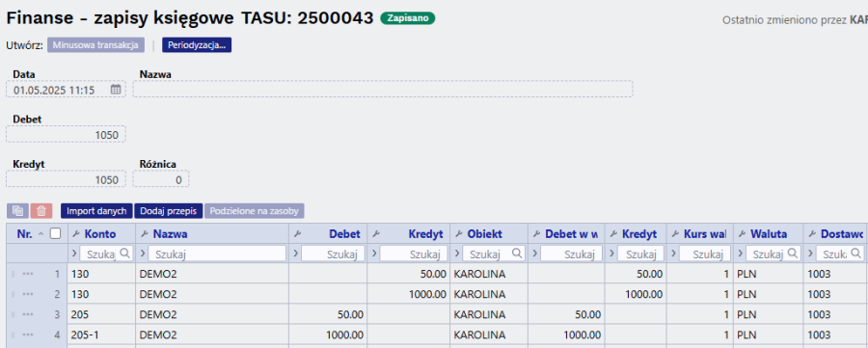Open the three-dots menu of row 3
868x348 pixels.
(28, 315)
